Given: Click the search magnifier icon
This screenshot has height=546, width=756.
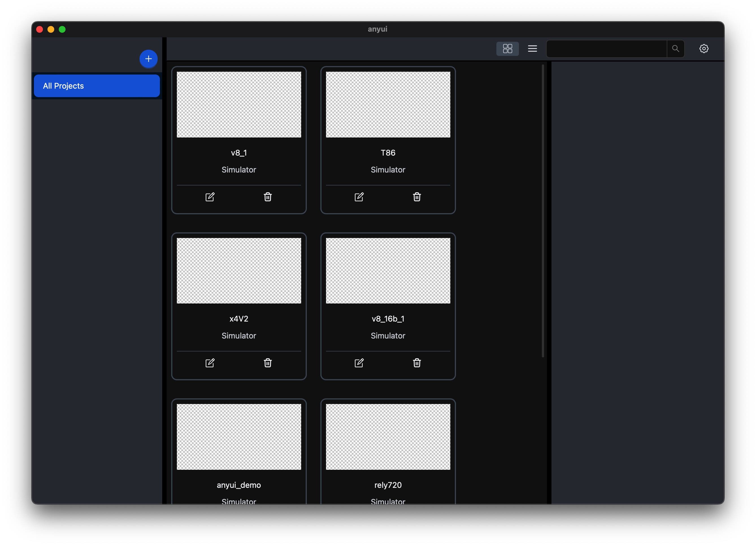Looking at the screenshot, I should click(675, 49).
